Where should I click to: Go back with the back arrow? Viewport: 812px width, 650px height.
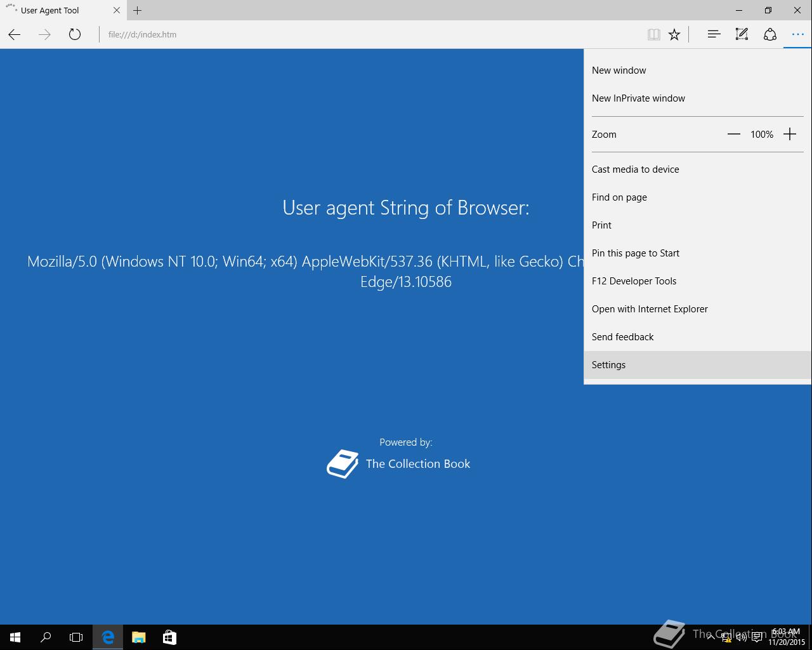pyautogui.click(x=15, y=34)
